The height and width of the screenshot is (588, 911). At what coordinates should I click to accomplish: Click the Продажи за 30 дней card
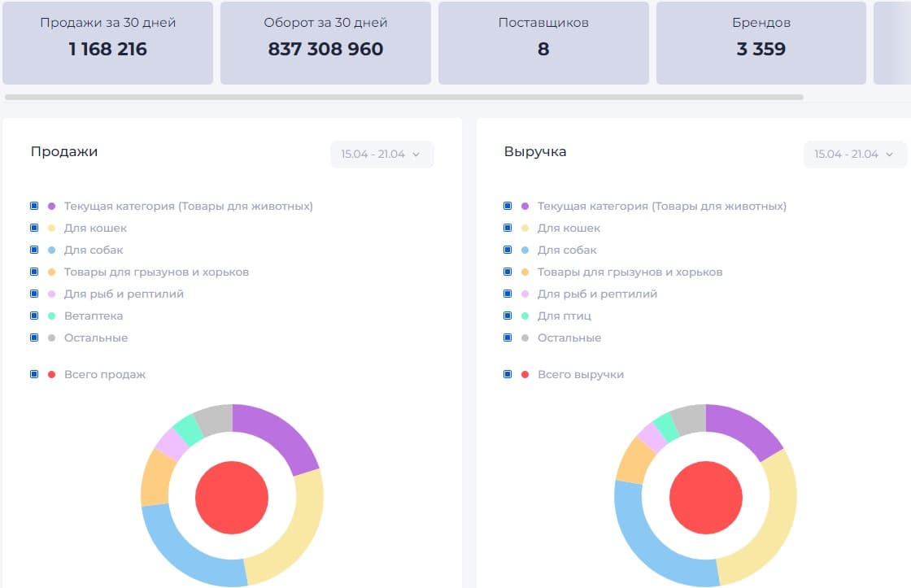click(x=107, y=43)
